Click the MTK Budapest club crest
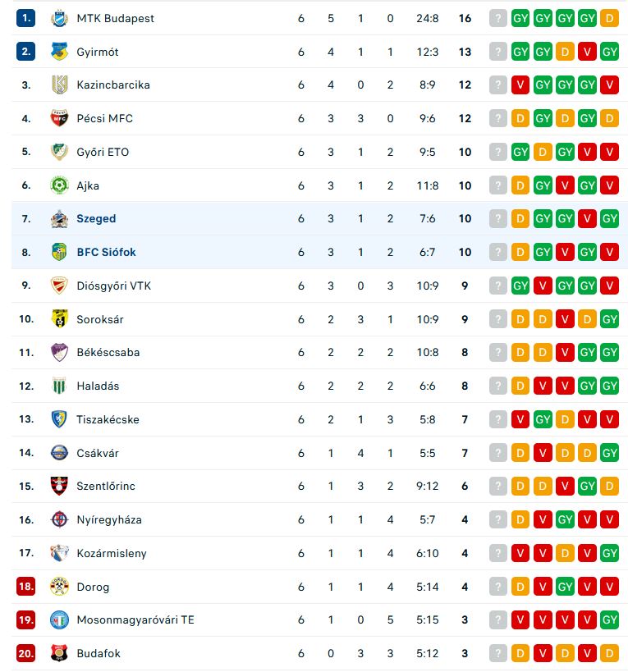Viewport: 628px width, 672px height. click(59, 18)
